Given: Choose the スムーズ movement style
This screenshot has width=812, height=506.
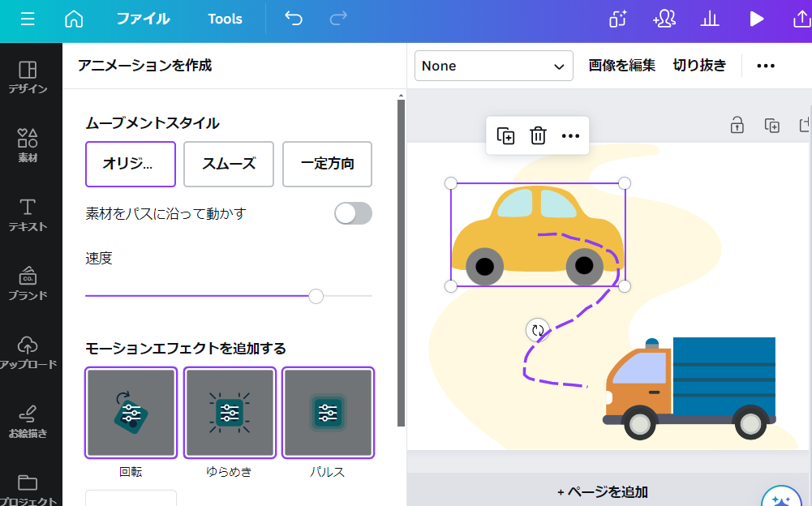Looking at the screenshot, I should (229, 164).
